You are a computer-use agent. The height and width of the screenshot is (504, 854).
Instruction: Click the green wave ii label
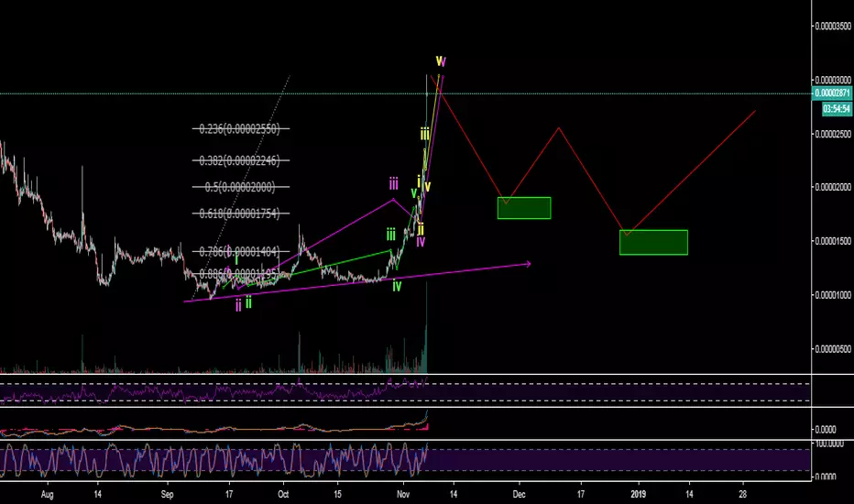click(x=248, y=302)
